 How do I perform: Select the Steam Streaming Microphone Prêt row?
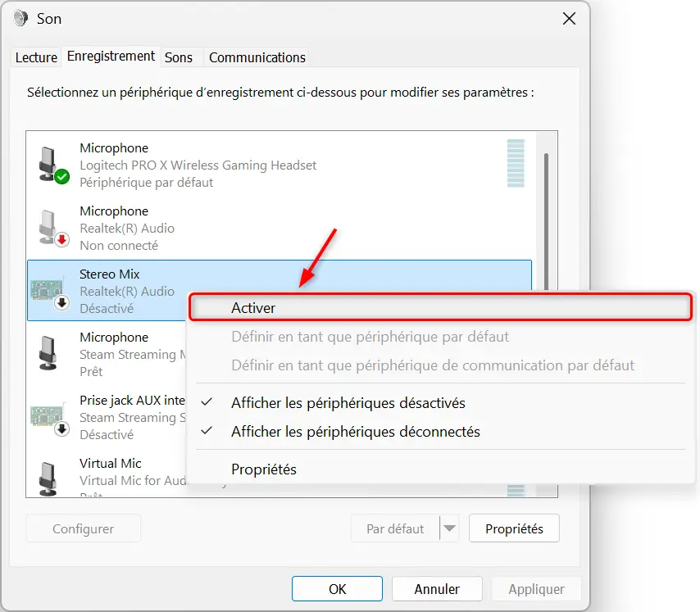click(107, 354)
